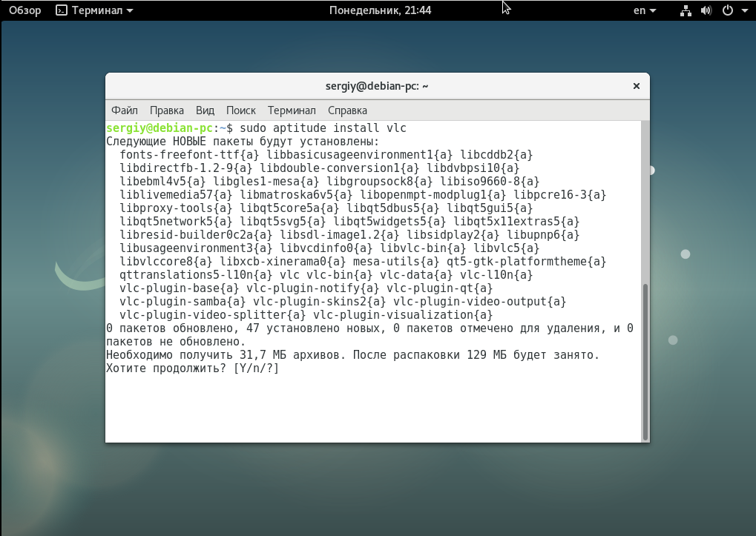Click the power icon in top panel
Viewport: 756px width, 536px height.
[x=727, y=10]
